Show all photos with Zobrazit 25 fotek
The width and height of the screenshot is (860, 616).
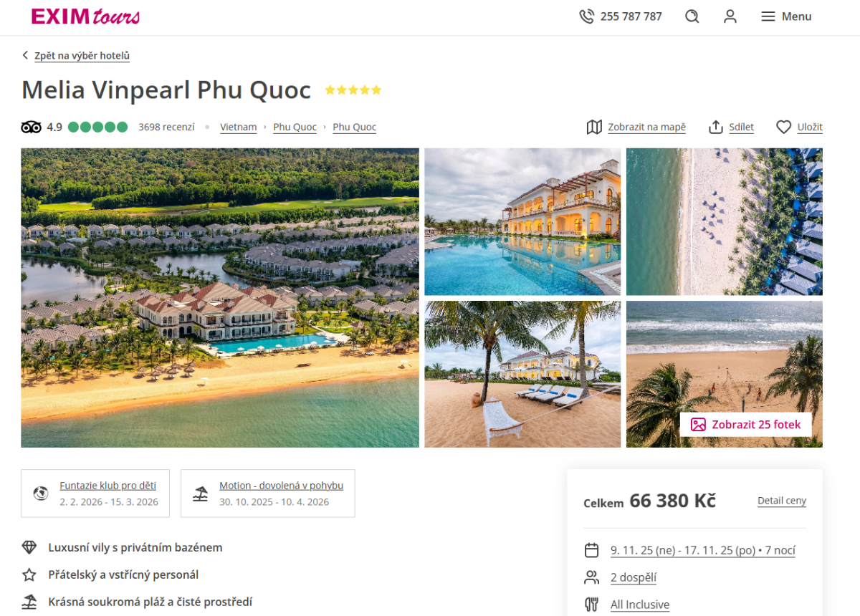(745, 424)
